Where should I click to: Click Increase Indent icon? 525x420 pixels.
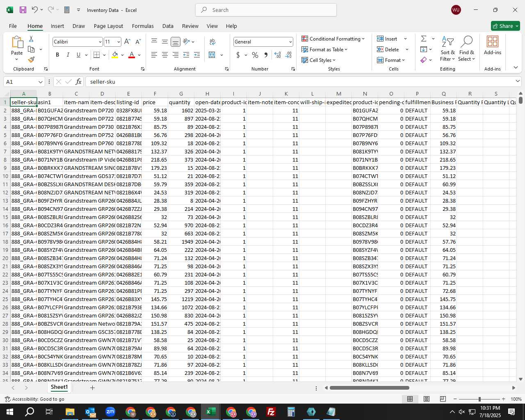pyautogui.click(x=197, y=55)
